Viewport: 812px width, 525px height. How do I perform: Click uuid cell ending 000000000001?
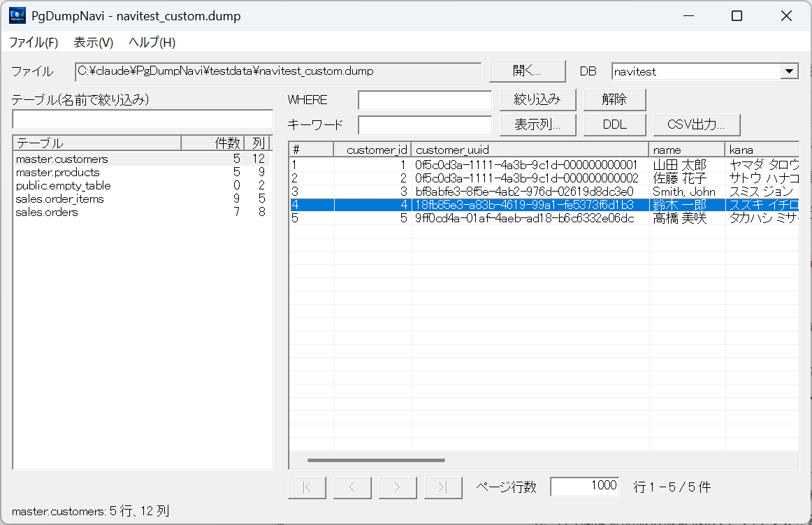pos(530,165)
